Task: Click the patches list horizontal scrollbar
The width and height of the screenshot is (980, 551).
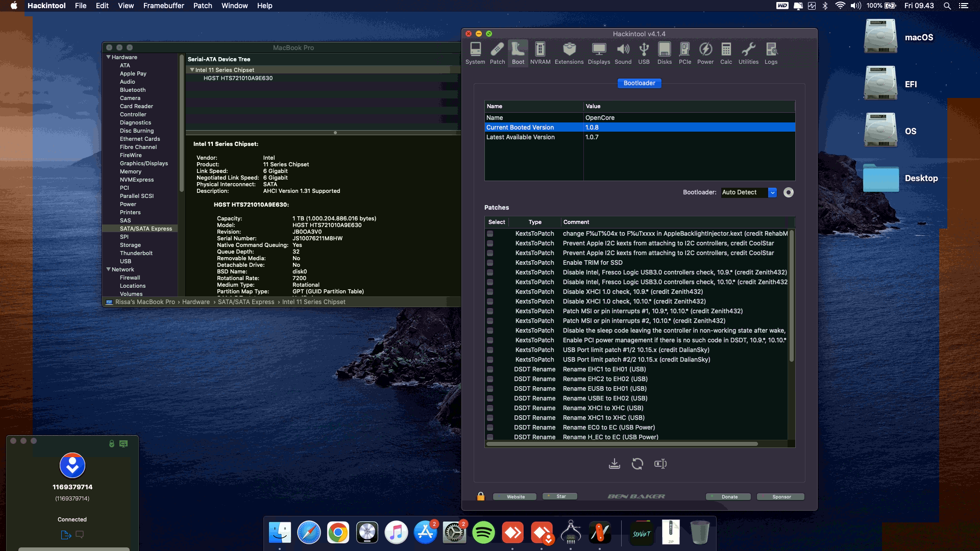Action: click(x=622, y=444)
